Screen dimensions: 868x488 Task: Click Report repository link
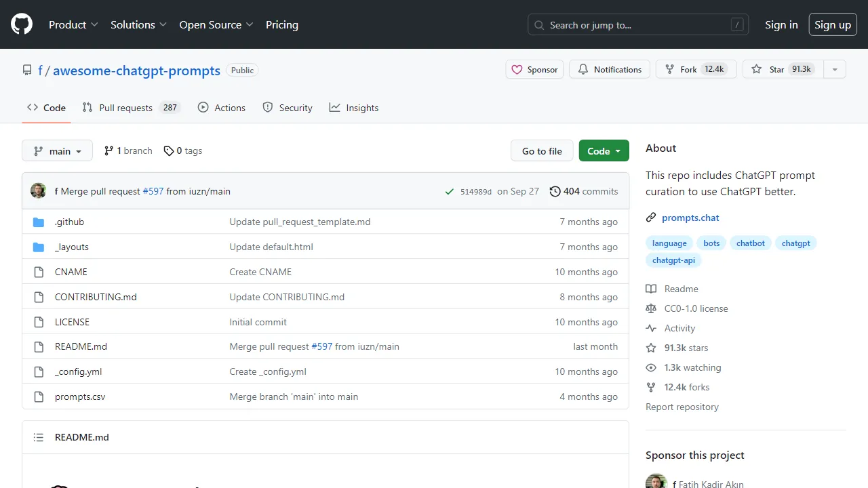tap(682, 407)
